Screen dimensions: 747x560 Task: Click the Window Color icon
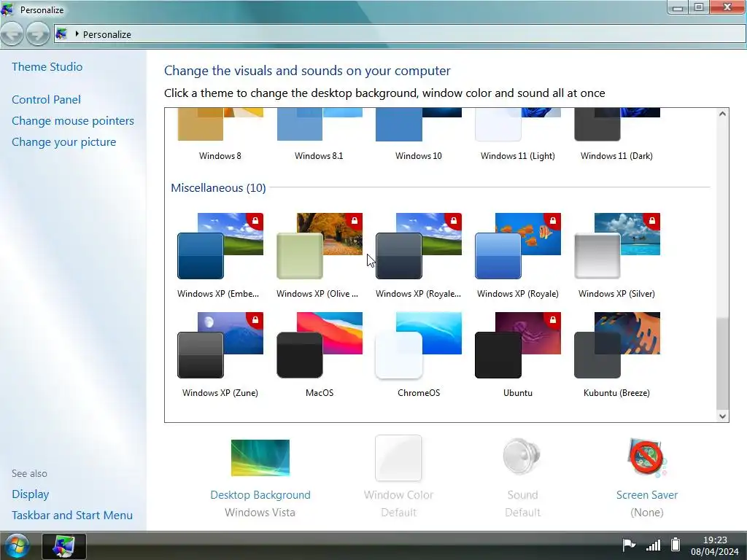tap(398, 458)
